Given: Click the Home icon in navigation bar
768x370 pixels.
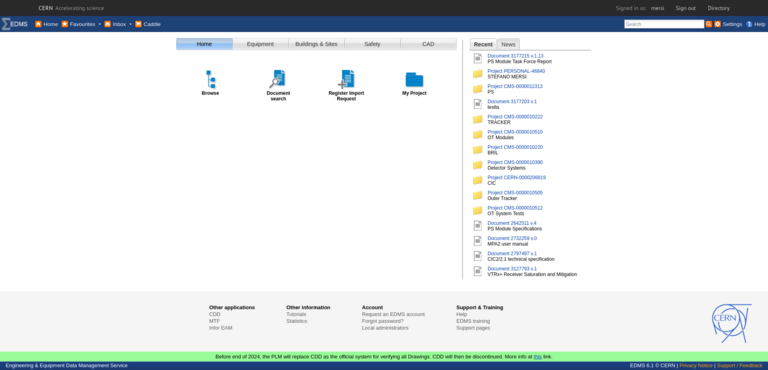Looking at the screenshot, I should pos(38,24).
